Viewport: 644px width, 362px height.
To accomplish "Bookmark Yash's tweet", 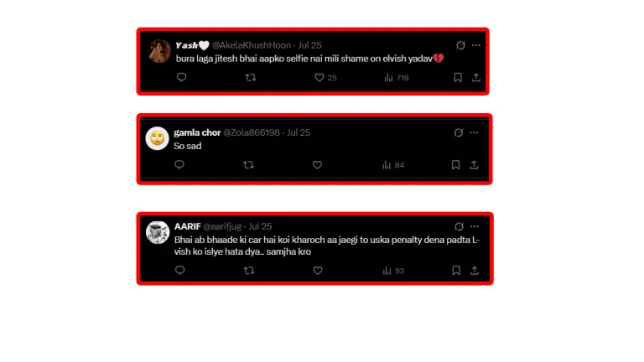I will pyautogui.click(x=457, y=77).
